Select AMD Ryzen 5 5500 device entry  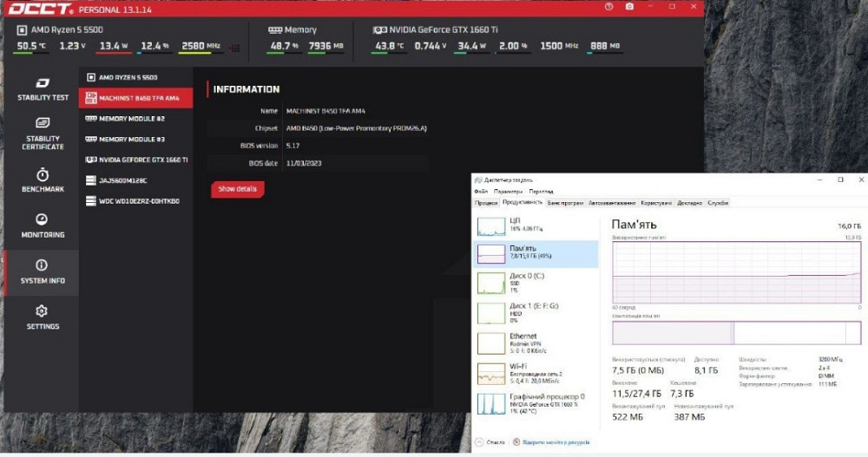[135, 77]
